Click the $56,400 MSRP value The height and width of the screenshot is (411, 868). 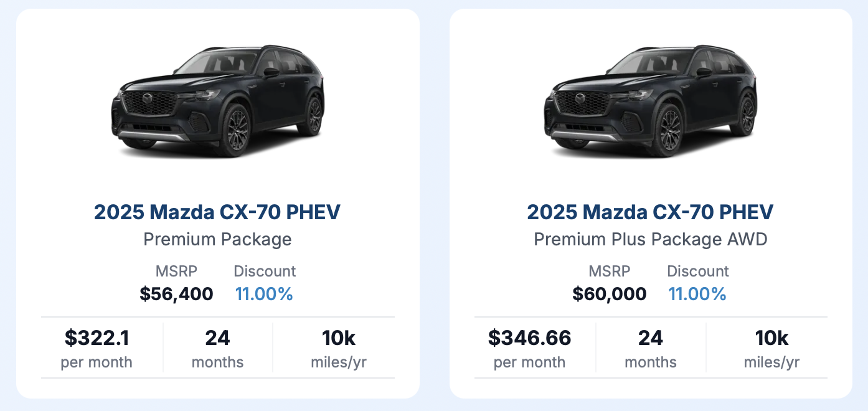point(176,294)
